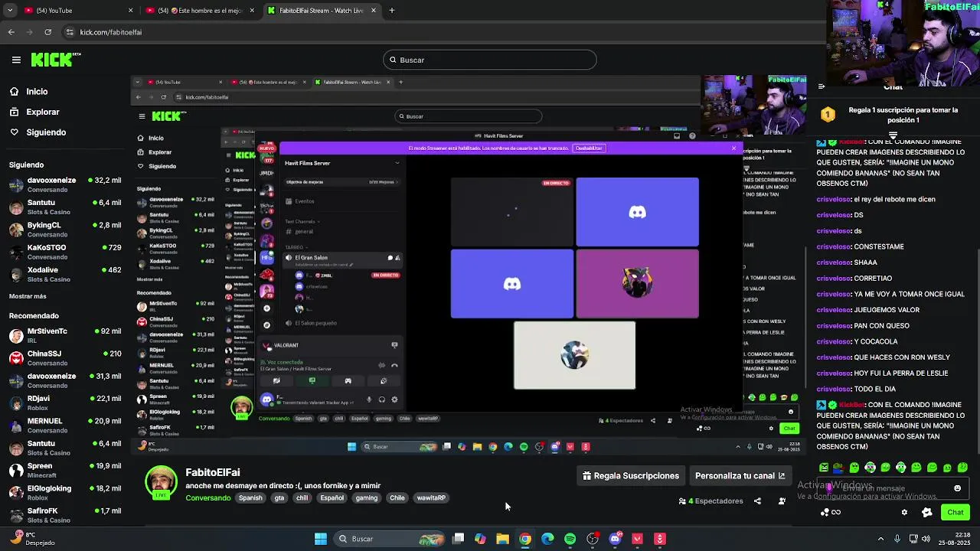This screenshot has height=551, width=980.
Task: Select the wawitaRP tag
Action: pyautogui.click(x=431, y=498)
